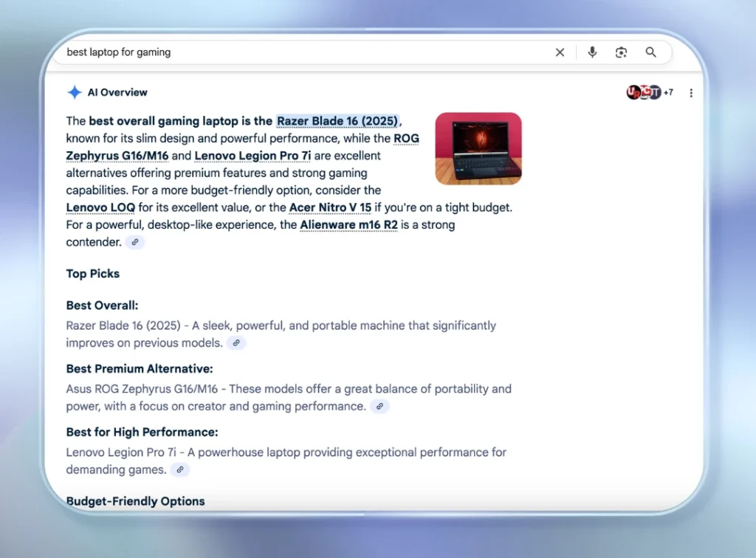The height and width of the screenshot is (558, 756).
Task: Open the Razer Blade 16 (2025) highlighted link
Action: 337,120
